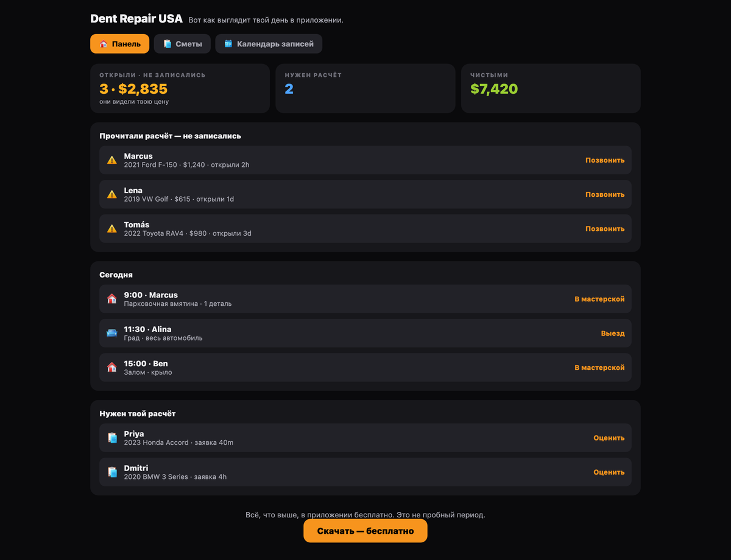Viewport: 731px width, 560px height.
Task: Click Позвонить for Lena's VW Golf
Action: [605, 194]
